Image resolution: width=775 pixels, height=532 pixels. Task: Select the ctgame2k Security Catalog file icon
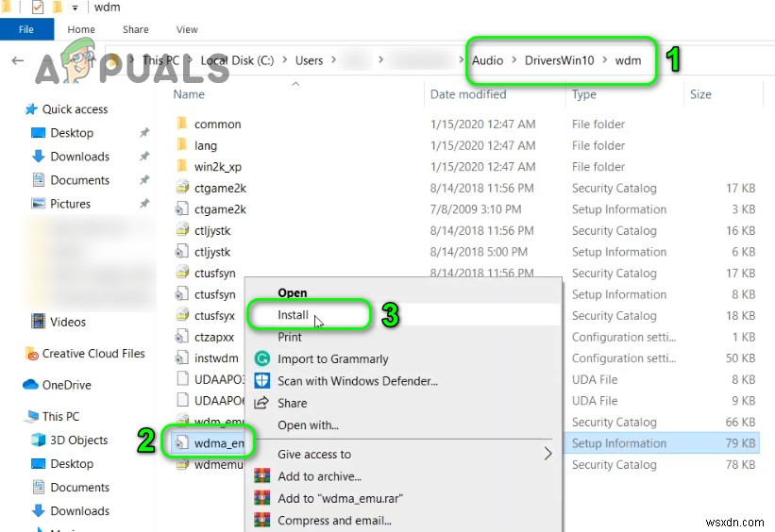pyautogui.click(x=182, y=187)
